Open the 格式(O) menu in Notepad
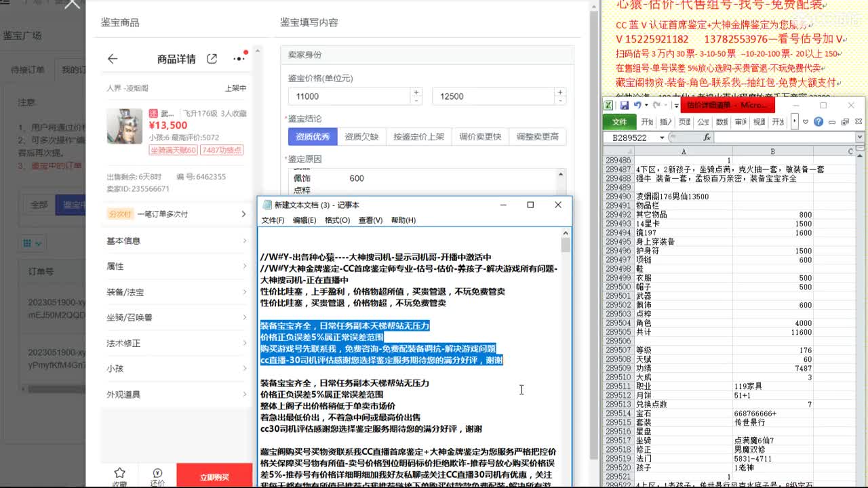 coord(338,219)
